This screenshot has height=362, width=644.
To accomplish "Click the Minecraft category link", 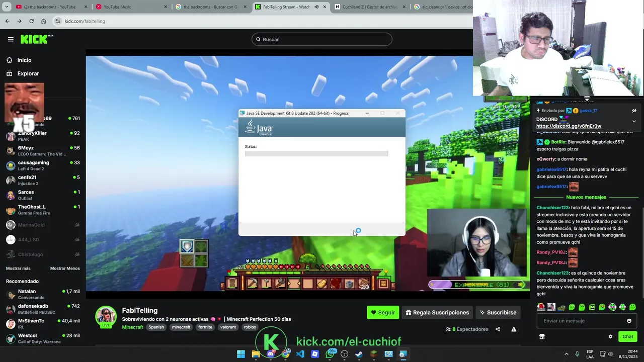I will point(132,327).
